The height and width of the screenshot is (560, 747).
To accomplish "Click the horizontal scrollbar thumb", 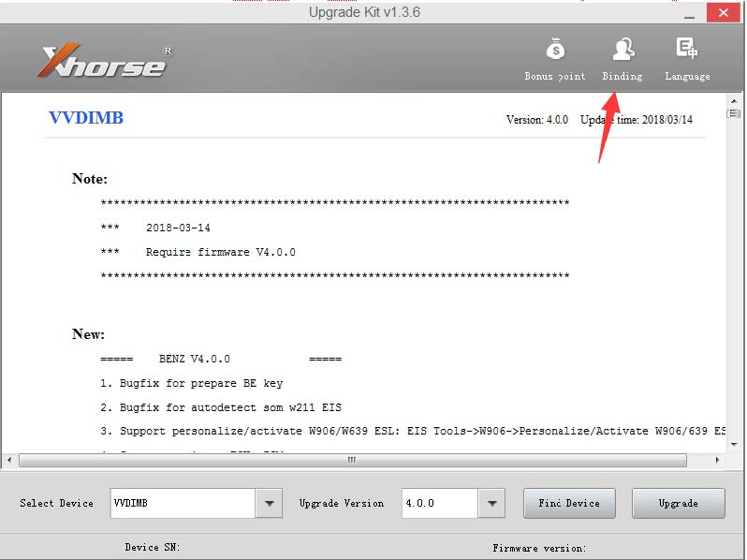I will (353, 460).
